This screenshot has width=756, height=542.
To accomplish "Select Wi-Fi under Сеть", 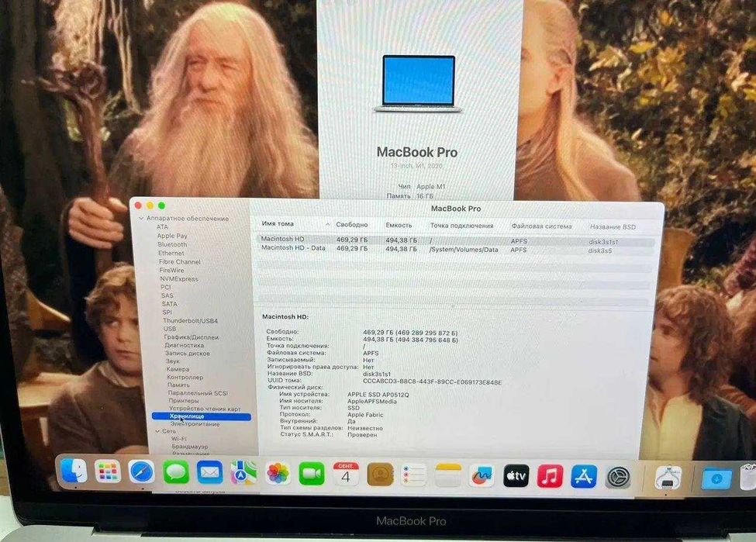I will point(179,439).
